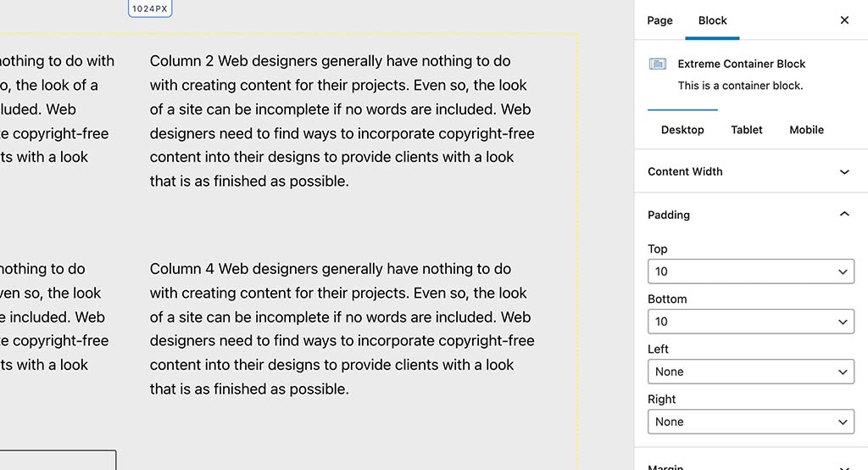
Task: Expand the Content Width section
Action: pyautogui.click(x=751, y=172)
